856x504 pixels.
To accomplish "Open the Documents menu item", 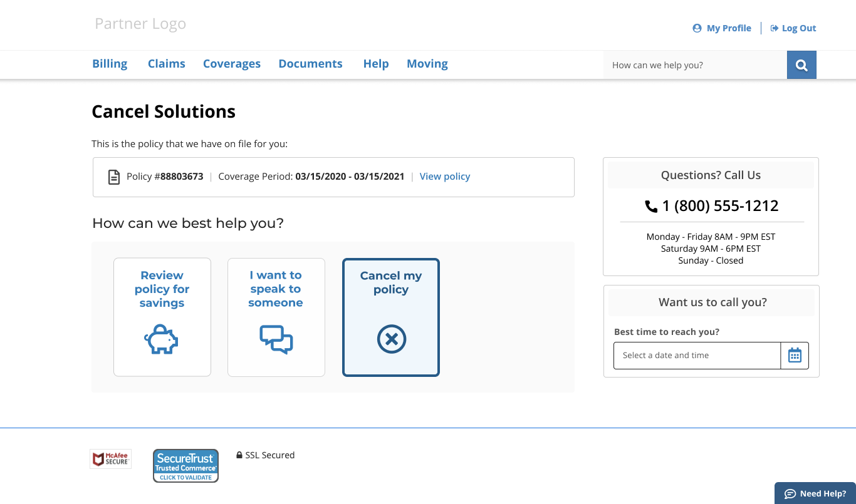I will pyautogui.click(x=311, y=64).
